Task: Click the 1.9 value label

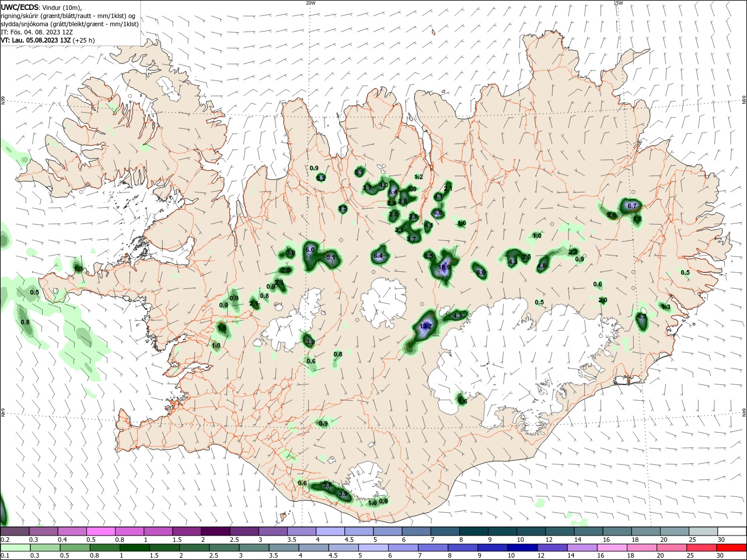Action: pos(412,189)
